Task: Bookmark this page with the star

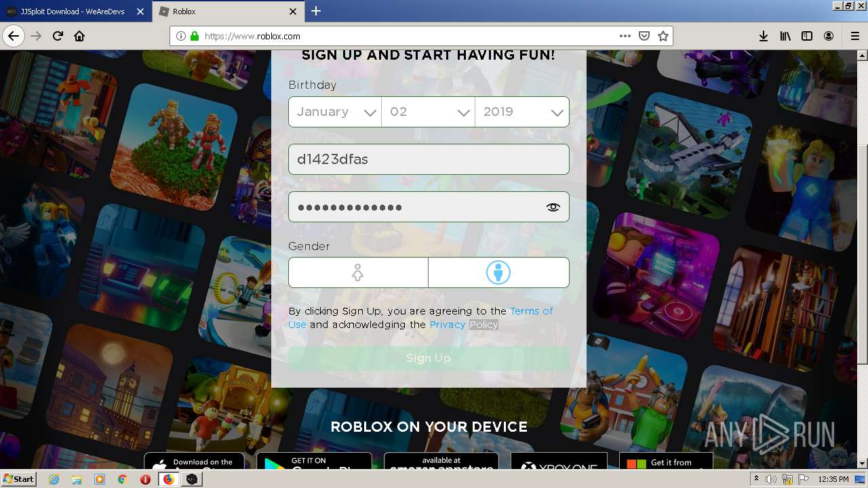Action: point(663,36)
